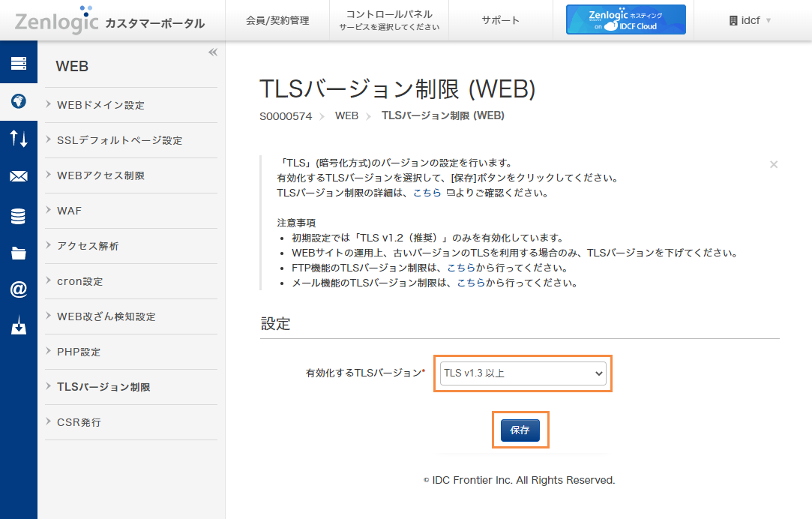Open 会員/契約管理 menu
The image size is (812, 519).
(277, 21)
